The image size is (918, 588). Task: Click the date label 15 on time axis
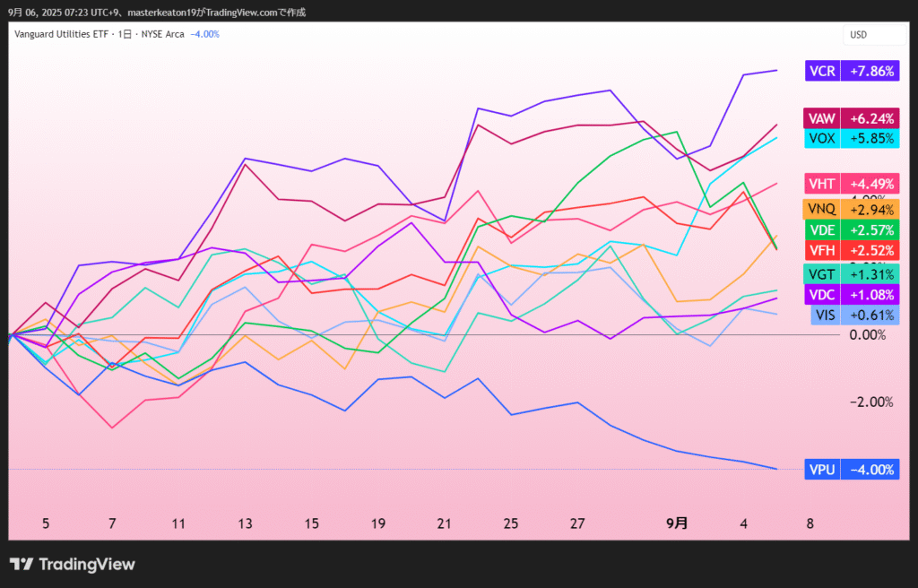pos(311,523)
